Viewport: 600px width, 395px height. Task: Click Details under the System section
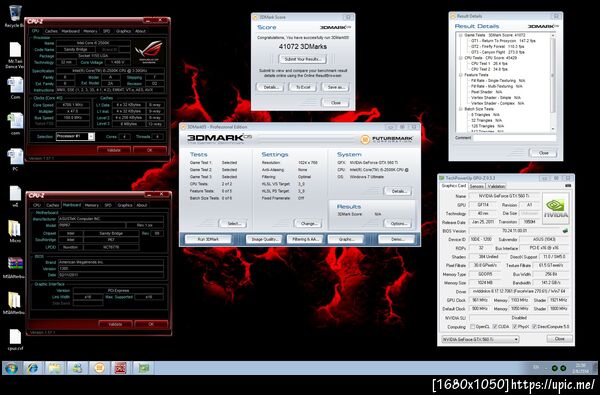[x=398, y=191]
